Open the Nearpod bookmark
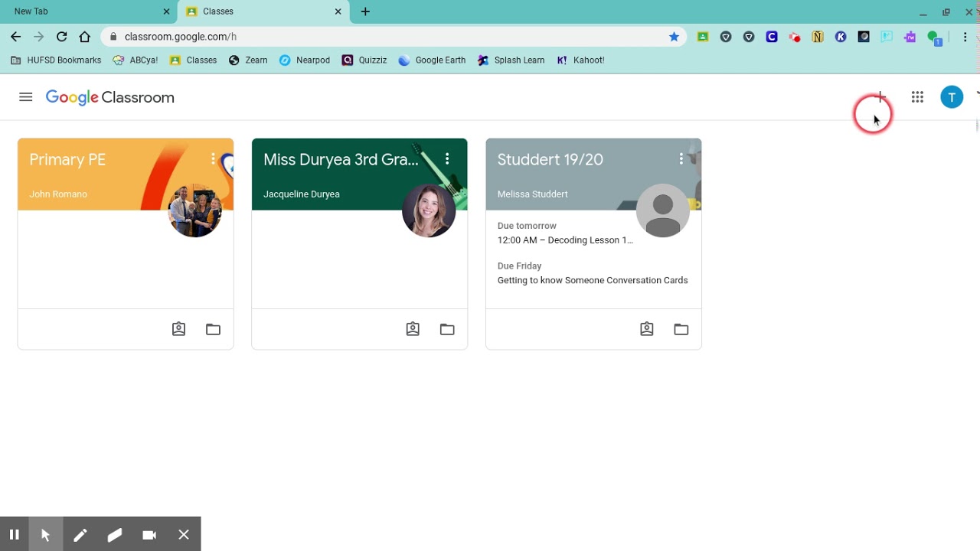 [x=305, y=60]
